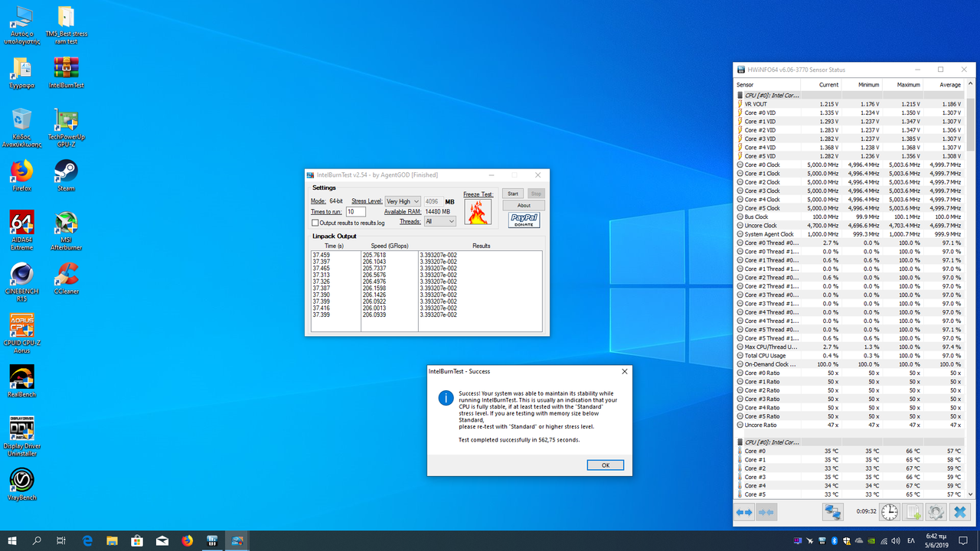The height and width of the screenshot is (551, 980).
Task: Click the Freeze Test flame image
Action: [x=479, y=211]
